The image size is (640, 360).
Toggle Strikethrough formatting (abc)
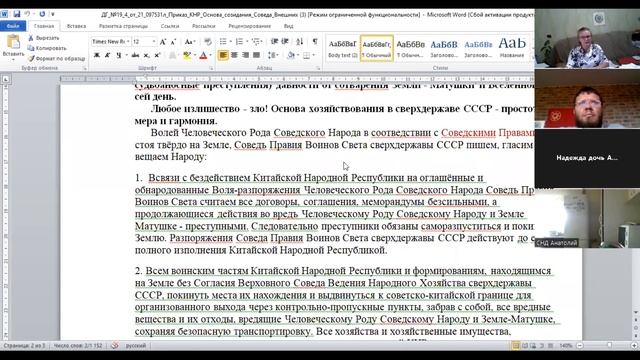(x=135, y=55)
